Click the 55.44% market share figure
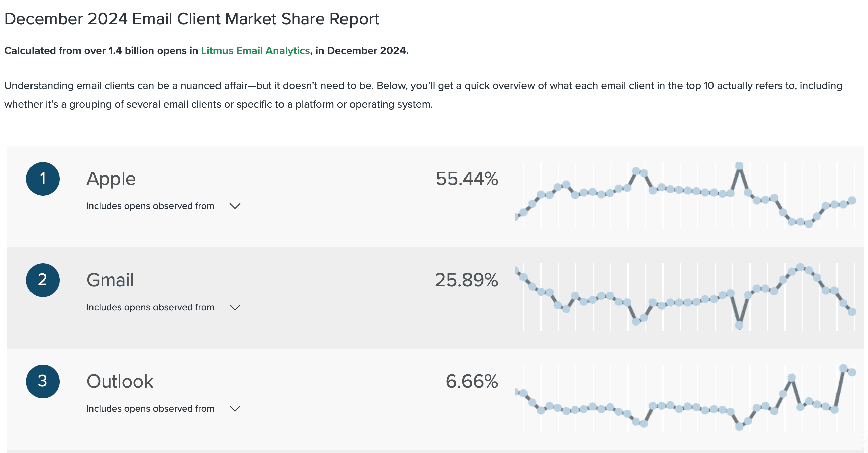This screenshot has height=453, width=868. click(467, 179)
